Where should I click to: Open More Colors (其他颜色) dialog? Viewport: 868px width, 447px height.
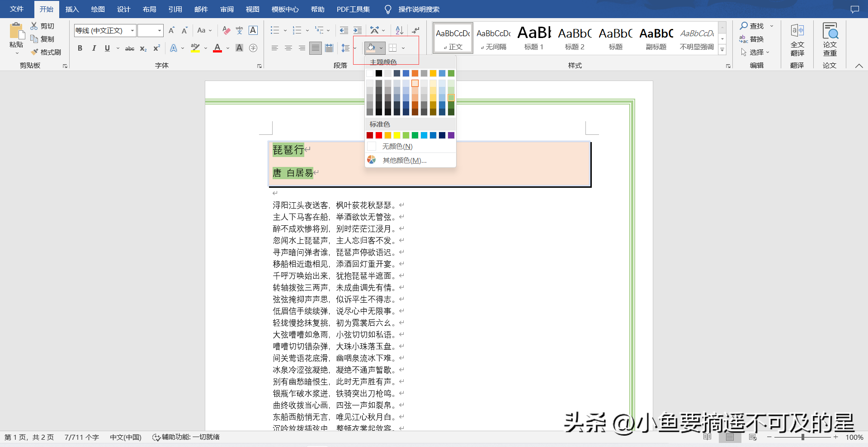(x=404, y=160)
